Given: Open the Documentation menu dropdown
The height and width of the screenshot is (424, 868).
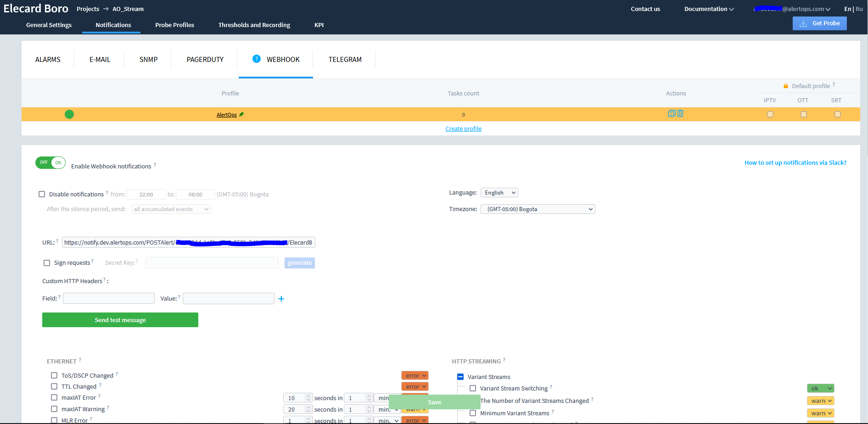Looking at the screenshot, I should point(708,9).
